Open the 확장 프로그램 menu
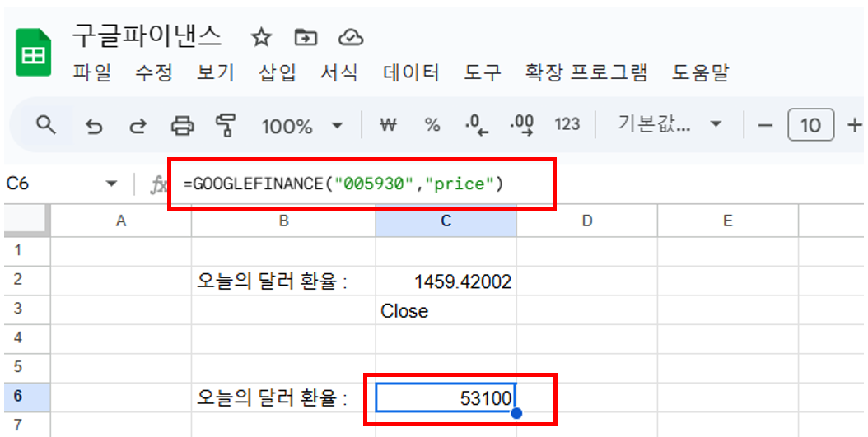 [586, 72]
